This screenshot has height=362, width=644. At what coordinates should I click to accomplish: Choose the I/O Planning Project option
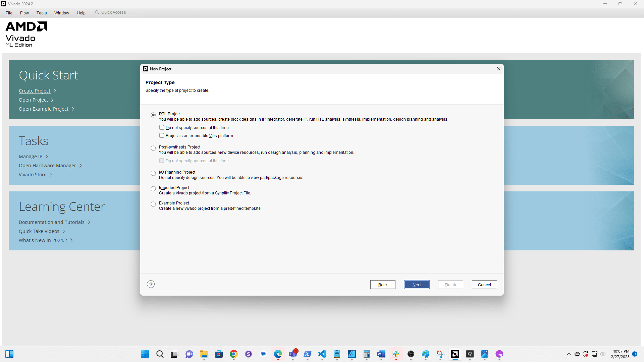tap(153, 173)
